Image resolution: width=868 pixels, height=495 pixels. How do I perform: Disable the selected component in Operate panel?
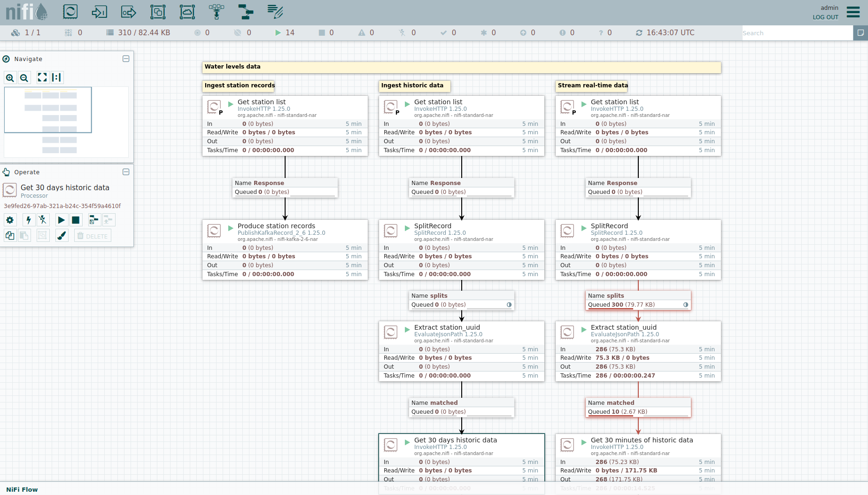click(x=43, y=220)
